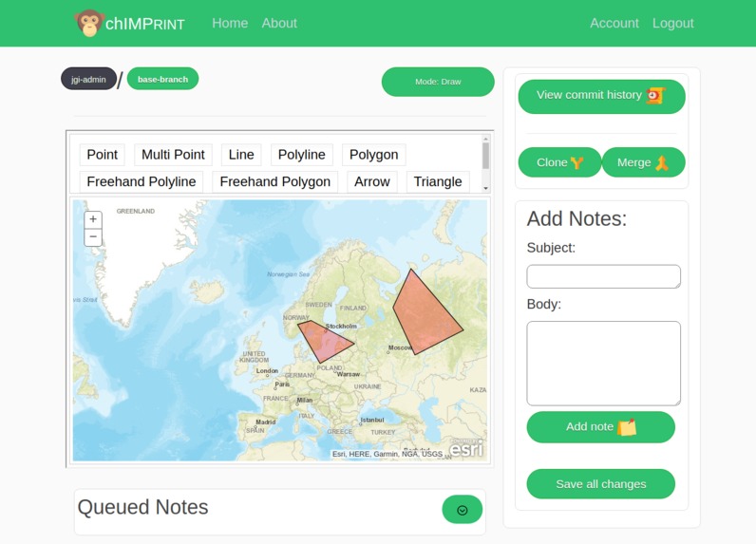Activate the Freehand Polygon tool

tap(274, 181)
